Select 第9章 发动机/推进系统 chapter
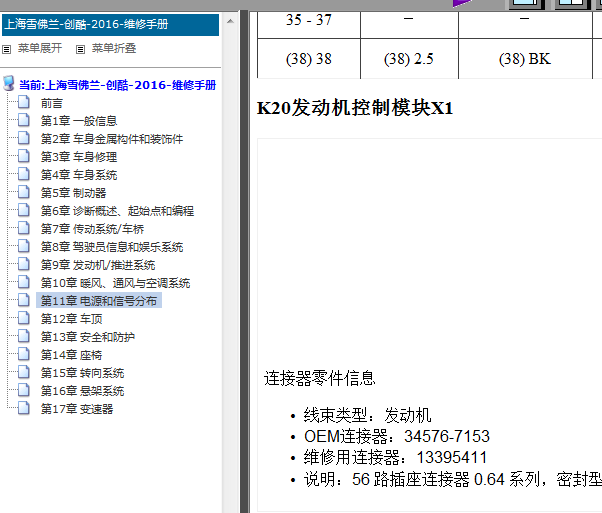This screenshot has height=513, width=602. 98,265
